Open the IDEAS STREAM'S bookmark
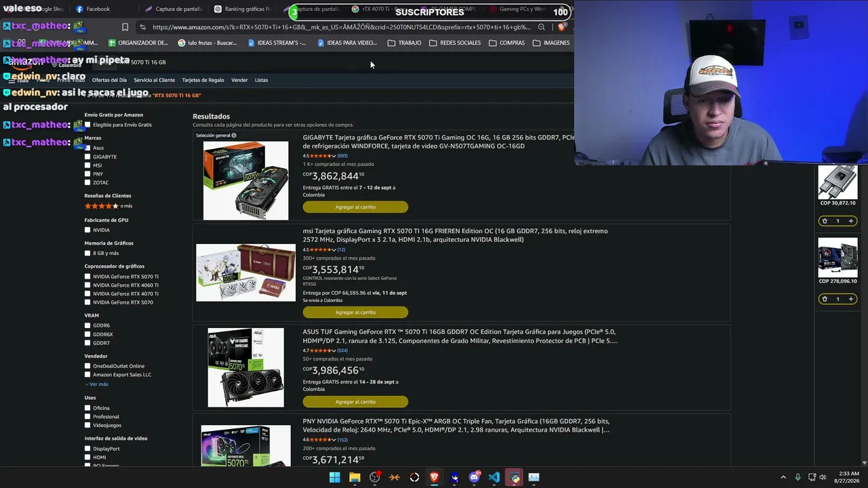 (x=277, y=43)
